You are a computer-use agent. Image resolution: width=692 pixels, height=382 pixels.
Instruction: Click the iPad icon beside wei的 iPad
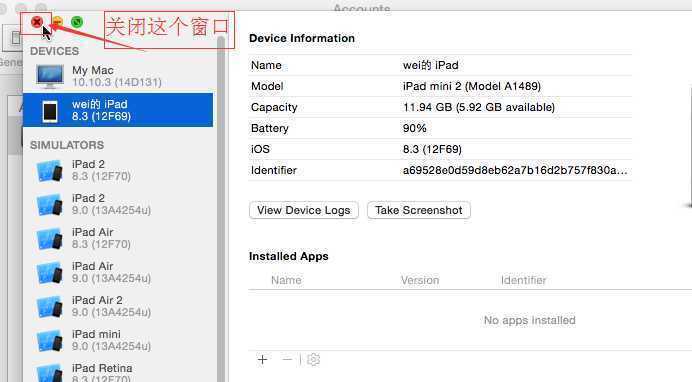coord(50,111)
